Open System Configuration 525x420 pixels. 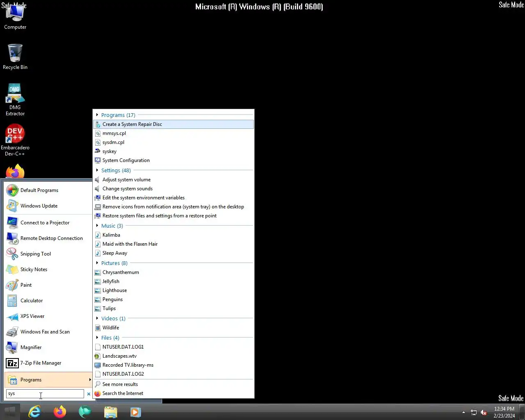point(173,160)
